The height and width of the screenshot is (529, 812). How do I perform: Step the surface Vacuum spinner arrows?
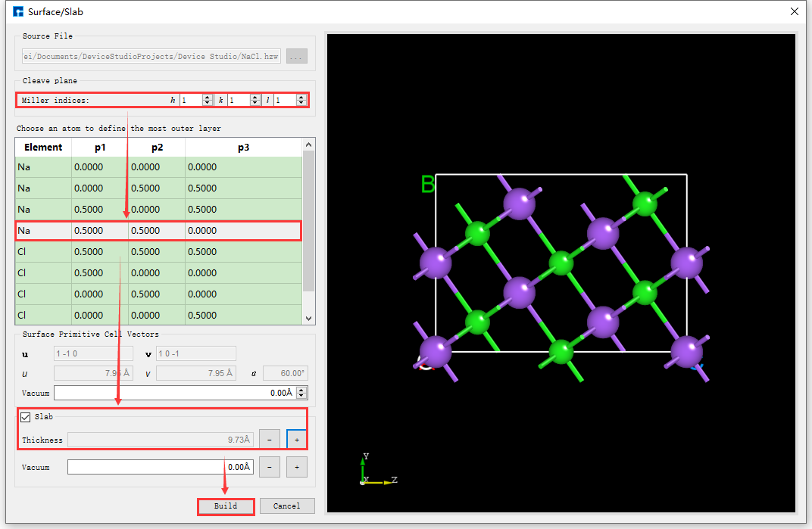[x=301, y=393]
